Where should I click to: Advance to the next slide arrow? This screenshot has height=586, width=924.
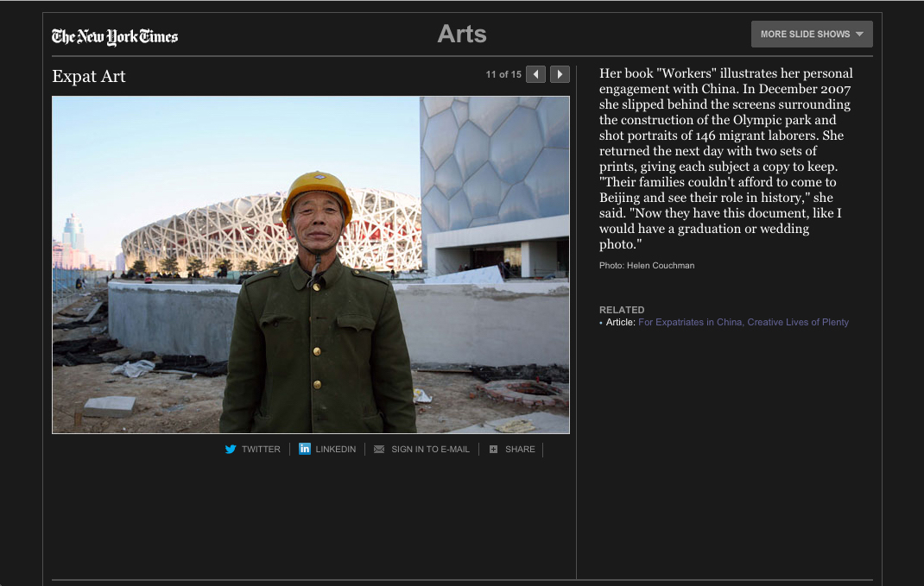(x=560, y=74)
